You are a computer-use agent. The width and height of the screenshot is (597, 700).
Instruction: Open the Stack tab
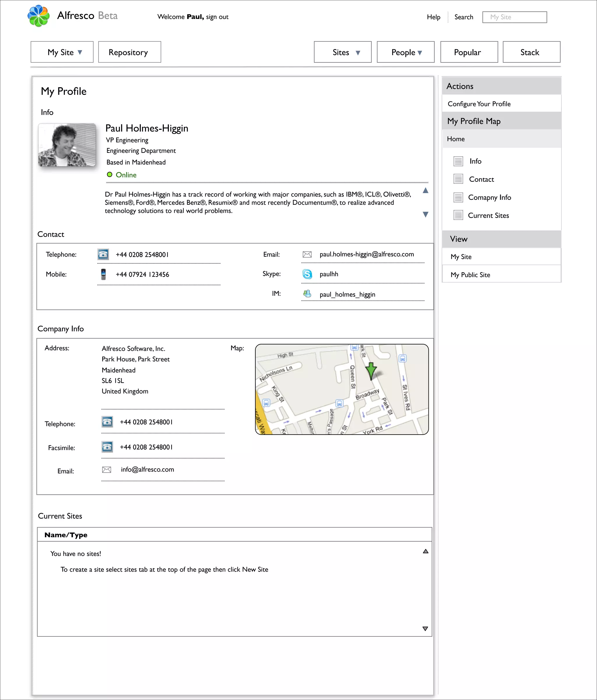(531, 52)
